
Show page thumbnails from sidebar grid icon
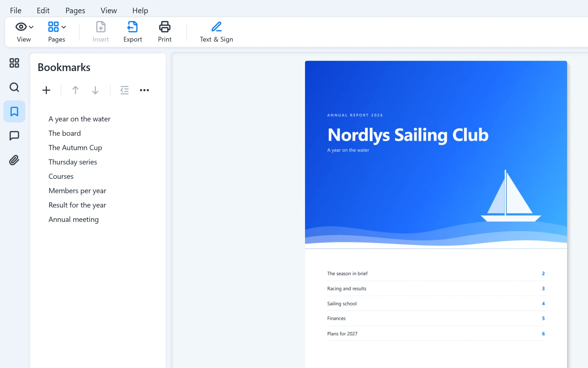(x=14, y=63)
